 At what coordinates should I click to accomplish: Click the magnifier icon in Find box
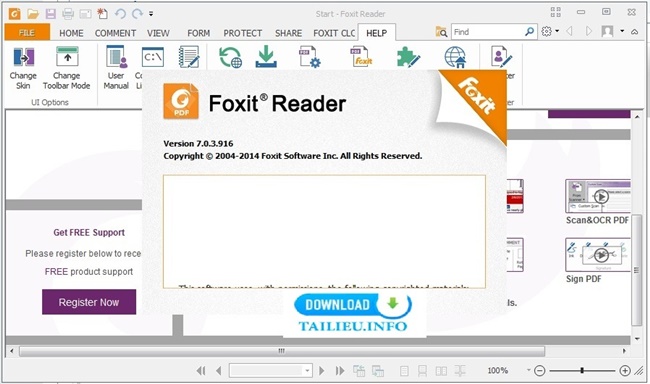point(529,32)
